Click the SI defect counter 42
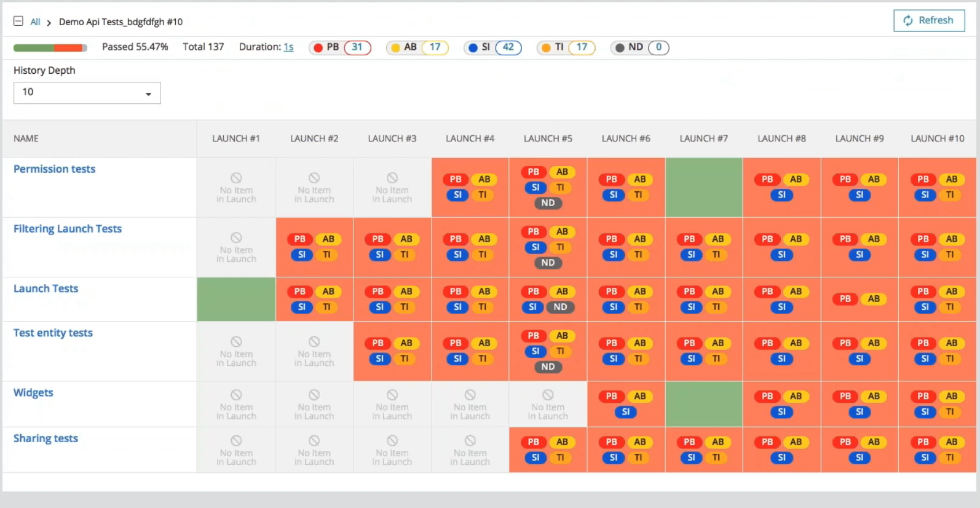 508,47
